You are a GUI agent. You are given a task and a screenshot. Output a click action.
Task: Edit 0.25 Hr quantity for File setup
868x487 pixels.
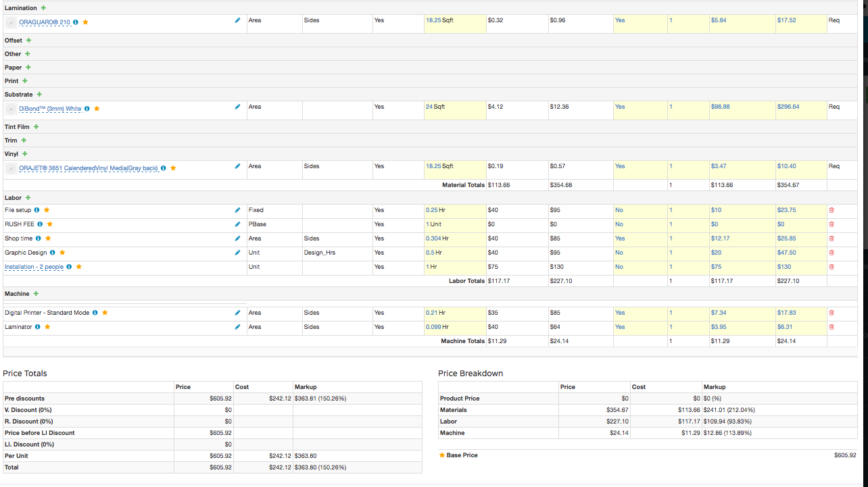coord(455,211)
